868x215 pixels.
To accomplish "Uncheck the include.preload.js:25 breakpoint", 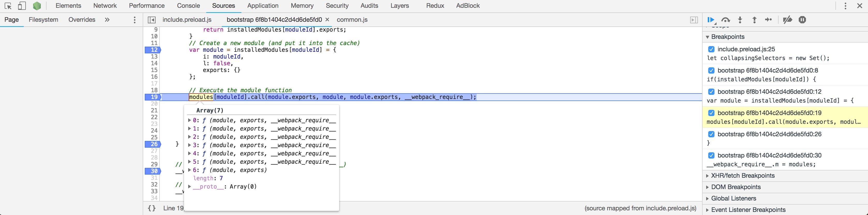I will tap(711, 49).
